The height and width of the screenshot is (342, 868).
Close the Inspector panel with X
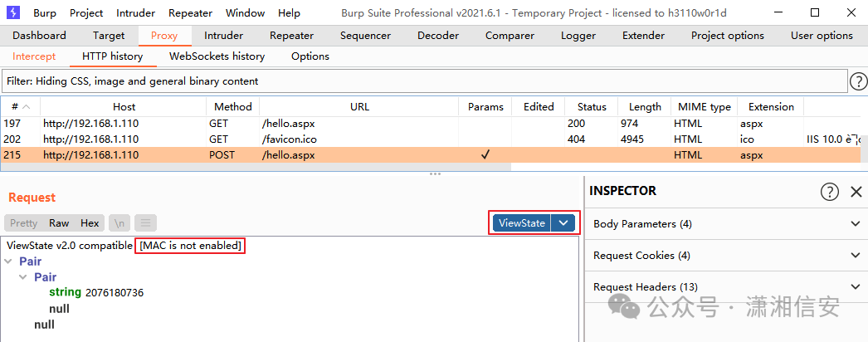[x=856, y=192]
